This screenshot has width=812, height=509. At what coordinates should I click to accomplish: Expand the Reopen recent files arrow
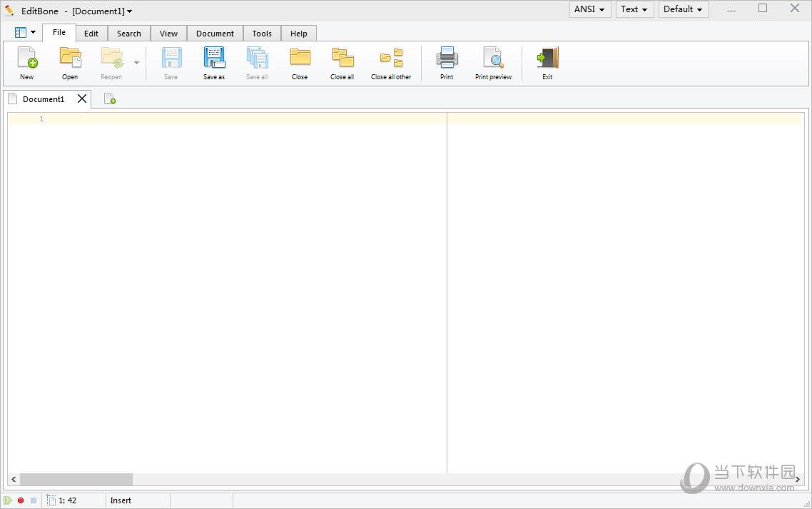[x=137, y=63]
